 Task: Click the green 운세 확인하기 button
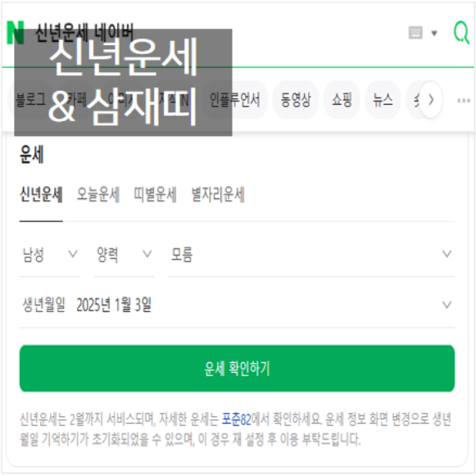pos(237,369)
